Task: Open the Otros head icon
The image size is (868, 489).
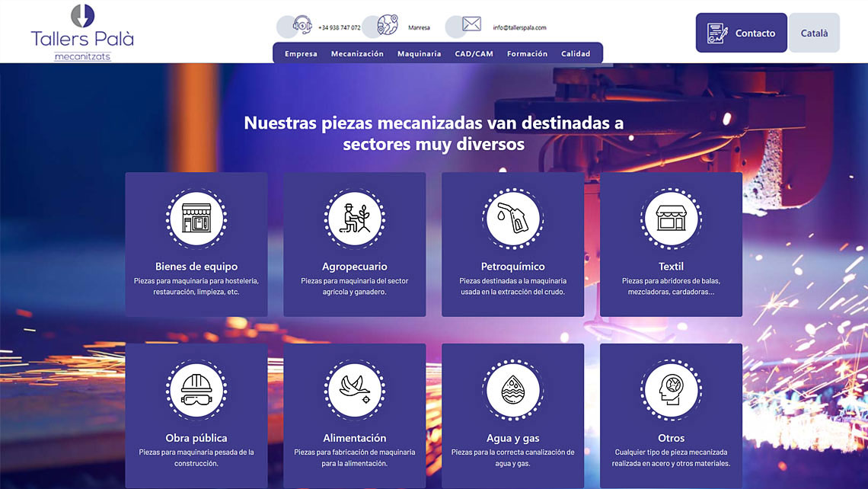Action: [671, 390]
